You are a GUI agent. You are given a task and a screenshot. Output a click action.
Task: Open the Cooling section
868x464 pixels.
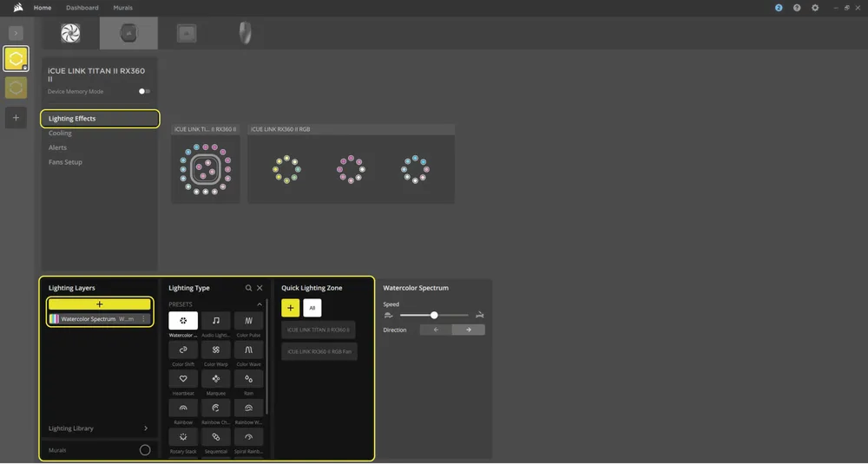60,134
